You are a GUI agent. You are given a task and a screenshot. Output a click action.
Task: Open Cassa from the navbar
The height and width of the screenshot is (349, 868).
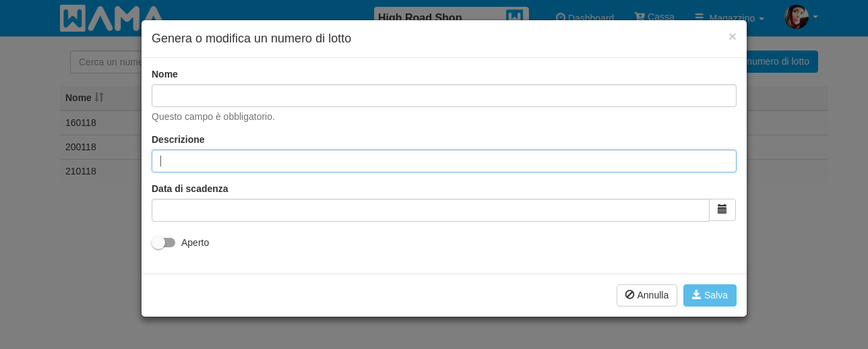click(x=654, y=17)
